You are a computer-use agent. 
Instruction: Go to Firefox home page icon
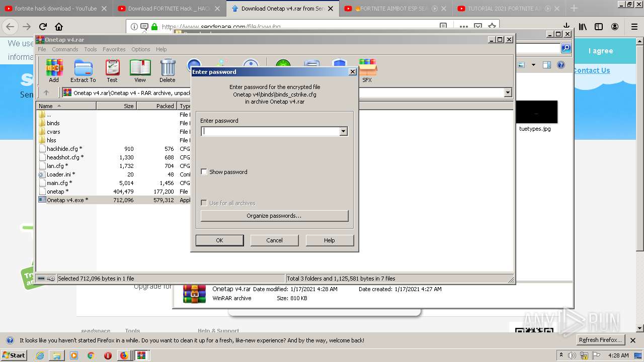click(x=59, y=27)
